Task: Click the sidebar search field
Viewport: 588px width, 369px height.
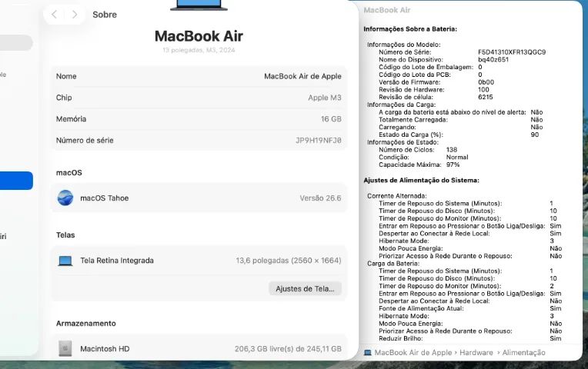Action: click(16, 43)
